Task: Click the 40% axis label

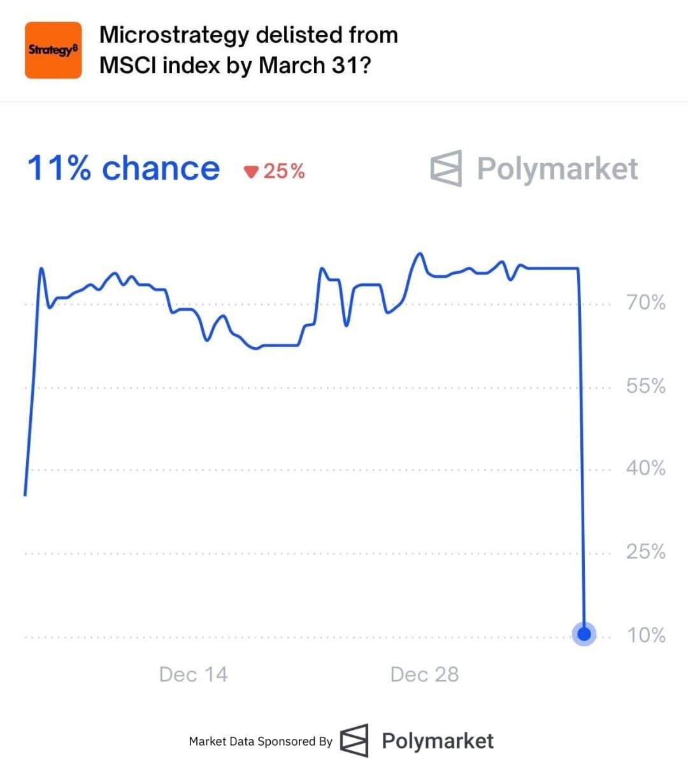Action: coord(645,468)
